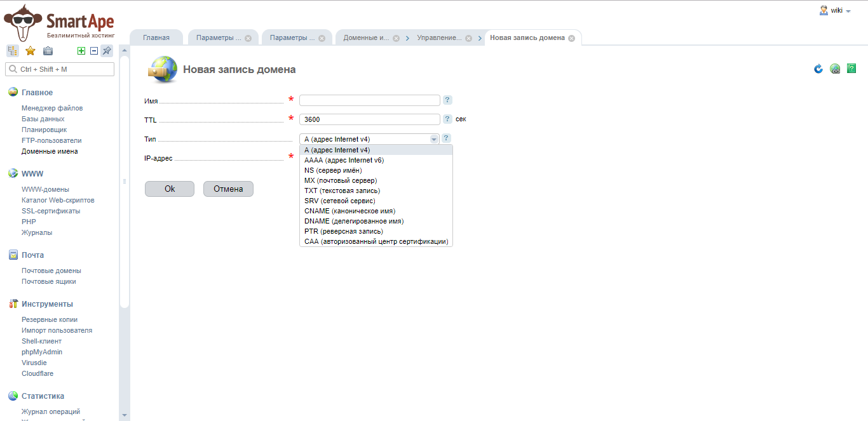Viewport: 868px width, 421px height.
Task: Open help hint next to TTL field
Action: pyautogui.click(x=447, y=119)
